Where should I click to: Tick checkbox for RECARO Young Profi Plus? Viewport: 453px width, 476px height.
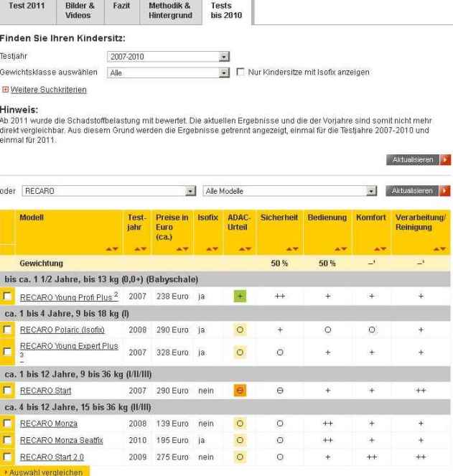(x=9, y=296)
